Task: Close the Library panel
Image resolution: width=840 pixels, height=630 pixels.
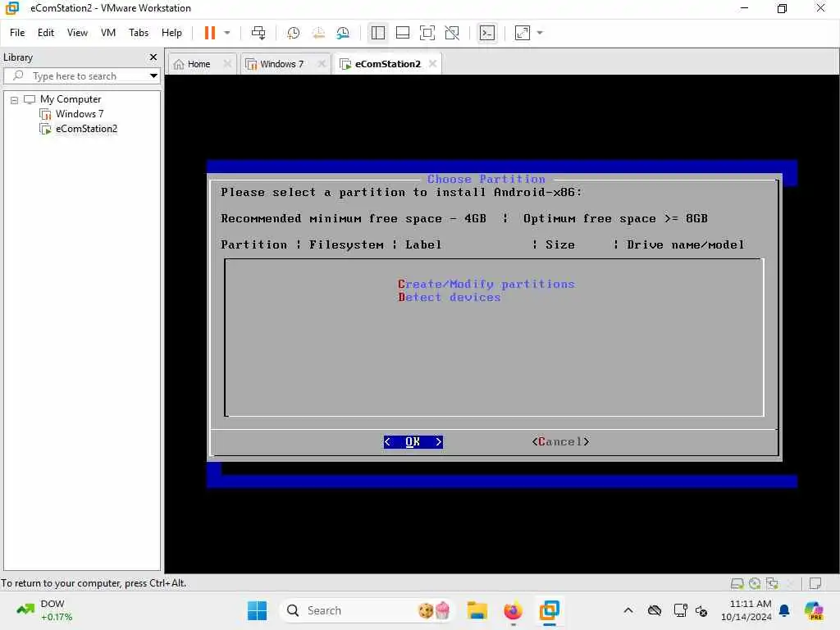Action: tap(153, 57)
